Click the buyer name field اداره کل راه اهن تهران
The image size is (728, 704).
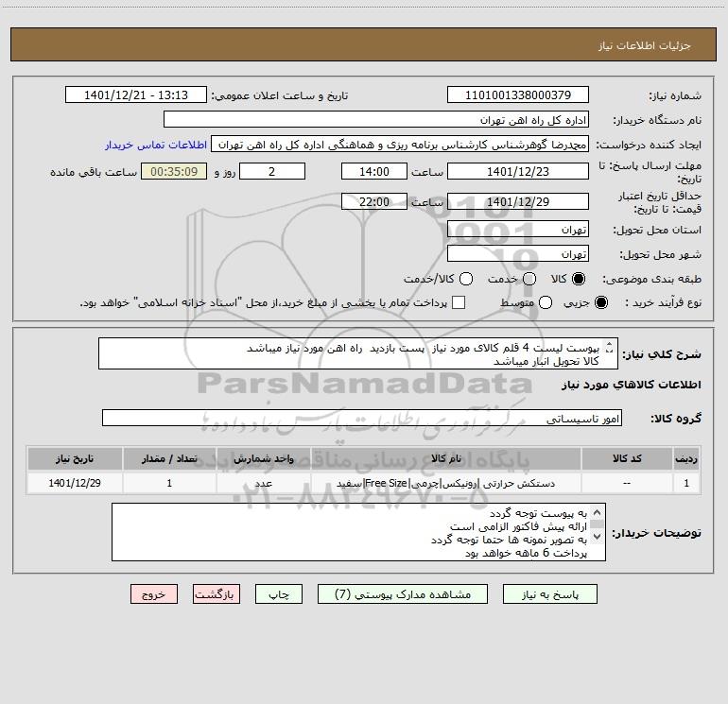376,119
